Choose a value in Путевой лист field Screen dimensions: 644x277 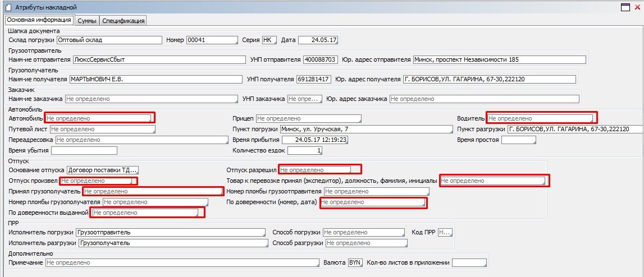101,129
